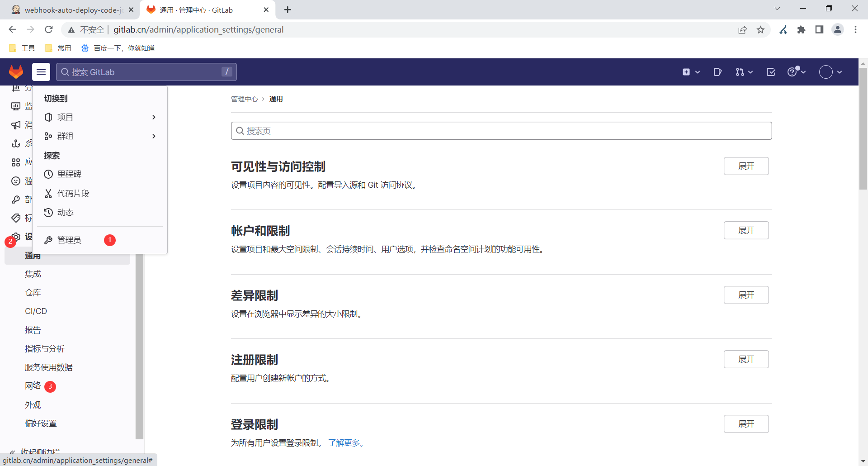The image size is (868, 466).
Task: Expand the 帐户和限制 section
Action: 746,230
